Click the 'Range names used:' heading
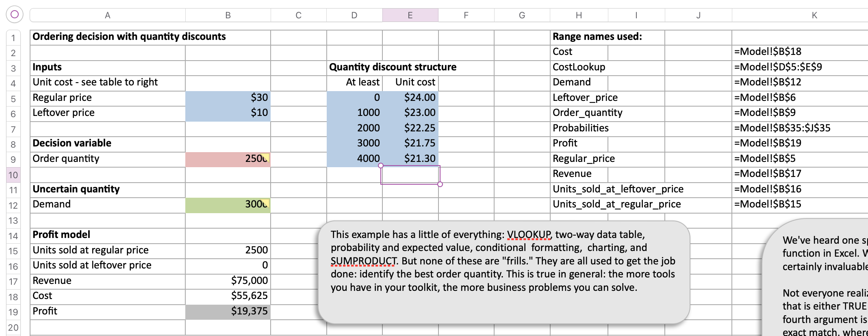 pyautogui.click(x=597, y=37)
